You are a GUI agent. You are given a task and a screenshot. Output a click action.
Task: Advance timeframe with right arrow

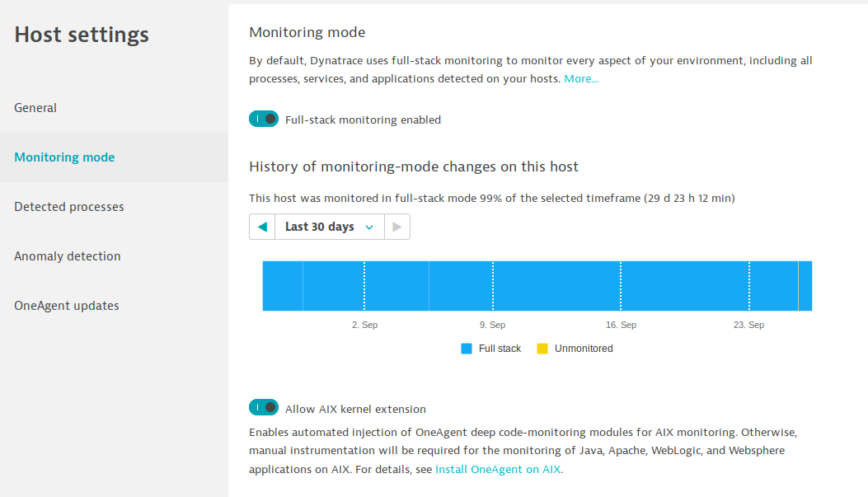point(397,227)
